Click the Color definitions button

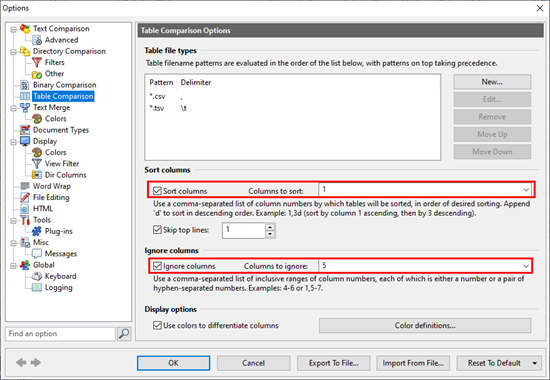point(425,325)
